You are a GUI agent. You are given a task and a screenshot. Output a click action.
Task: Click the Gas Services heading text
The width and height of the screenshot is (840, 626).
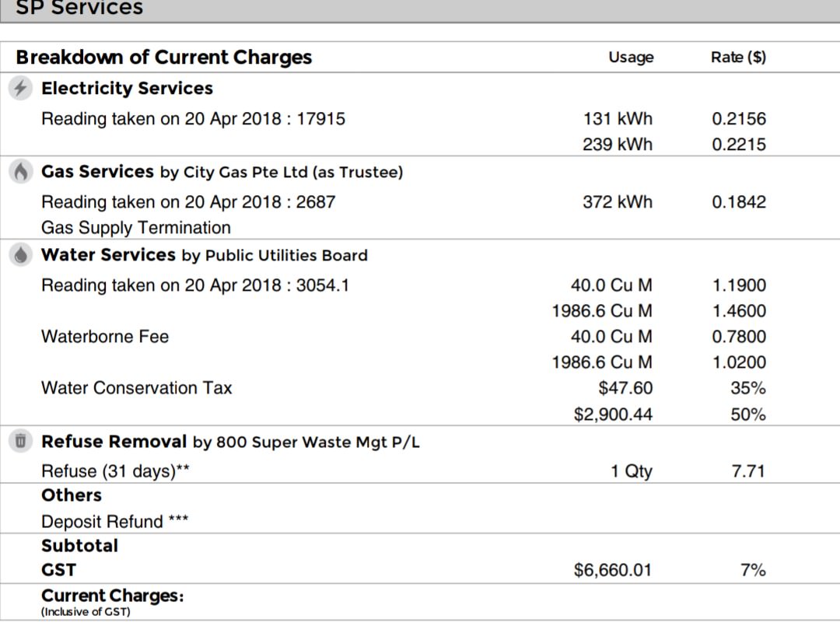pos(97,172)
